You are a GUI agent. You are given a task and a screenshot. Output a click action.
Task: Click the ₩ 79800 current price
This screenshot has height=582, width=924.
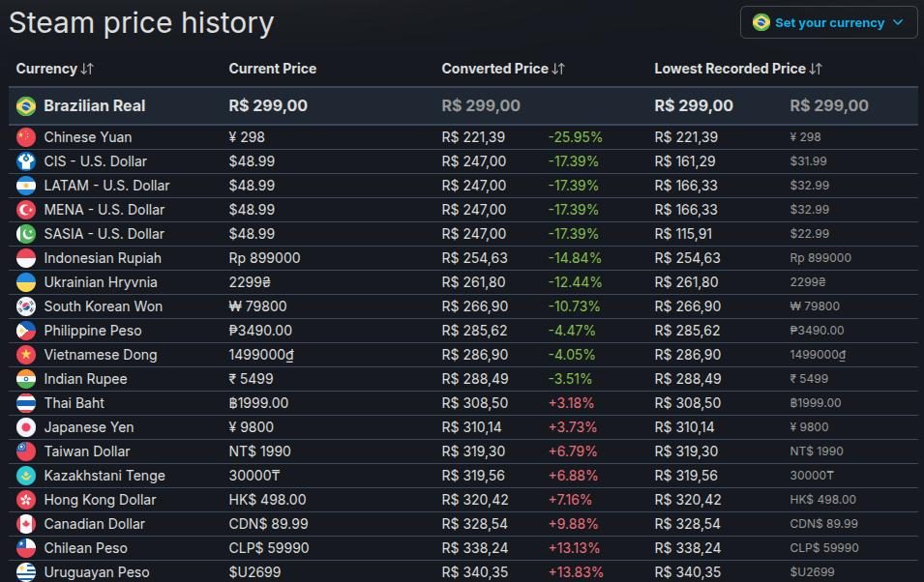[257, 306]
